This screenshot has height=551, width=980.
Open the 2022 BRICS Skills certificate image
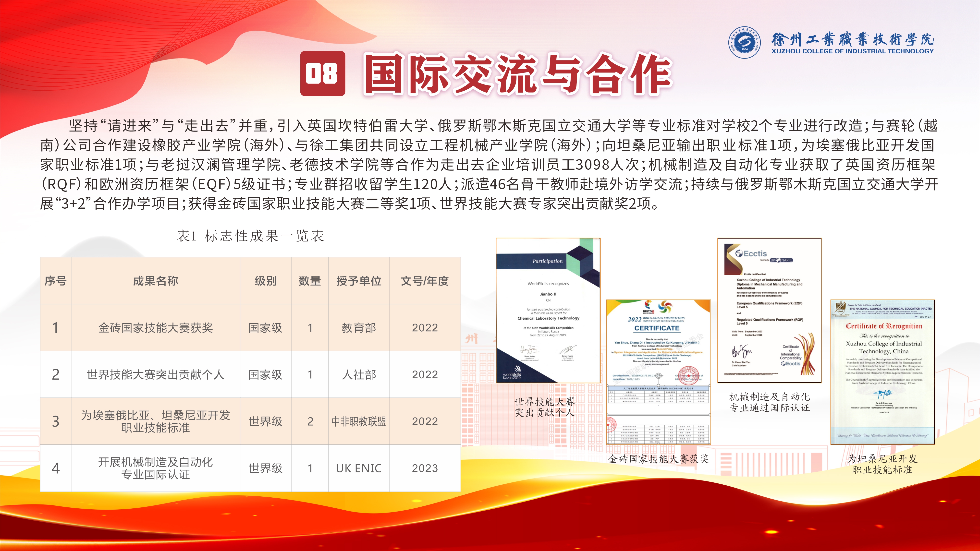pyautogui.click(x=658, y=372)
